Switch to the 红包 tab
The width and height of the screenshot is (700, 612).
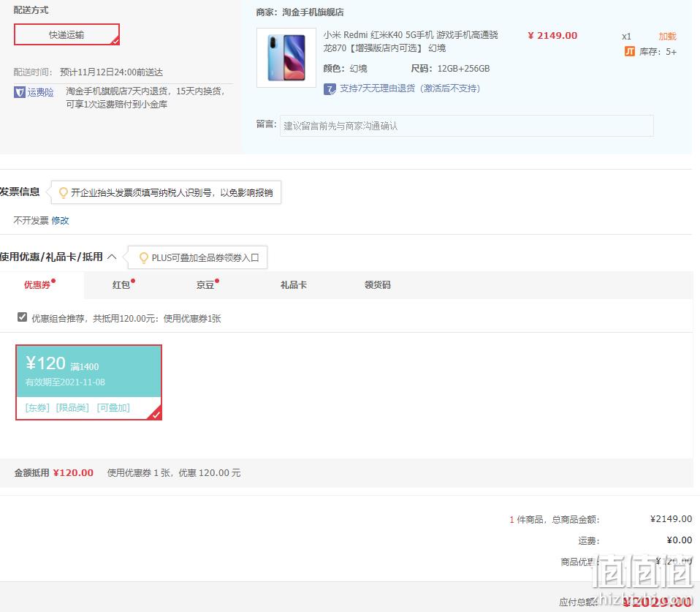pos(121,284)
